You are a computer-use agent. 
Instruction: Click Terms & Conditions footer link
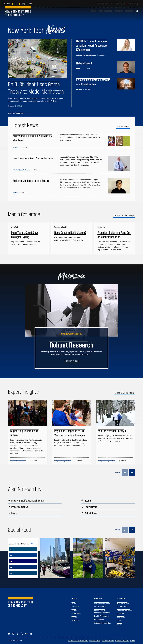click(108, 641)
